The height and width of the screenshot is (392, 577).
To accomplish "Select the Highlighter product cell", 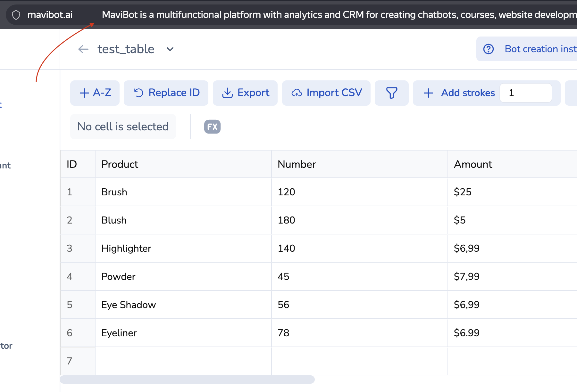I will click(183, 248).
